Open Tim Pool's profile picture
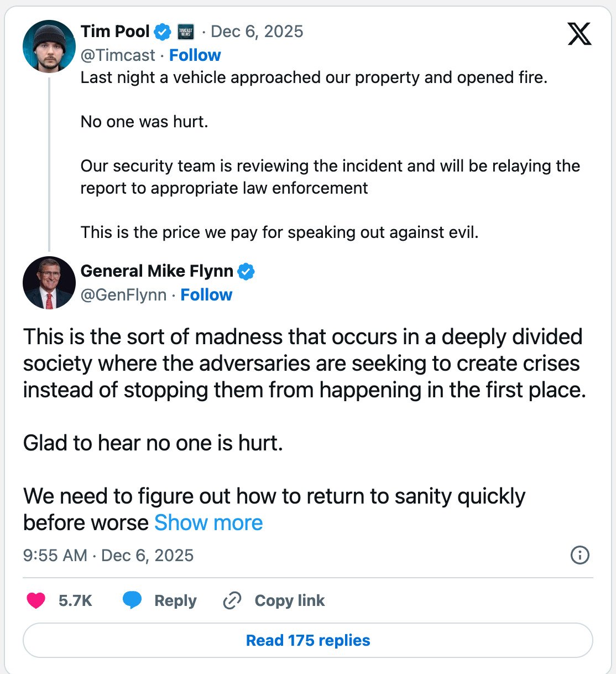The width and height of the screenshot is (616, 674). [x=49, y=46]
